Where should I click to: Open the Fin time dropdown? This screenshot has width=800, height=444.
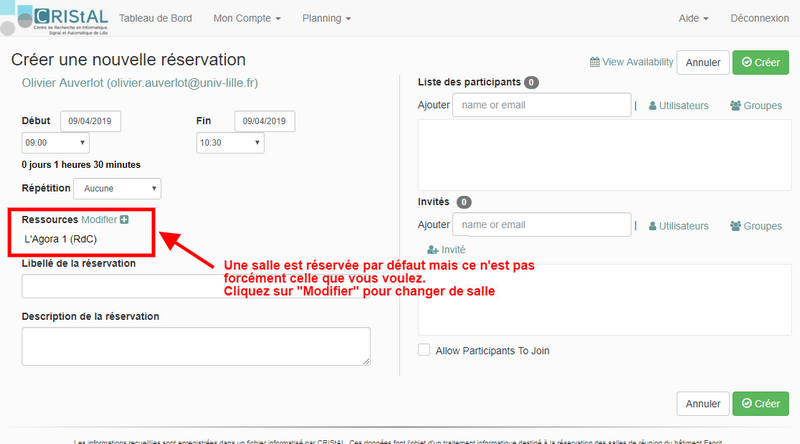pyautogui.click(x=230, y=143)
